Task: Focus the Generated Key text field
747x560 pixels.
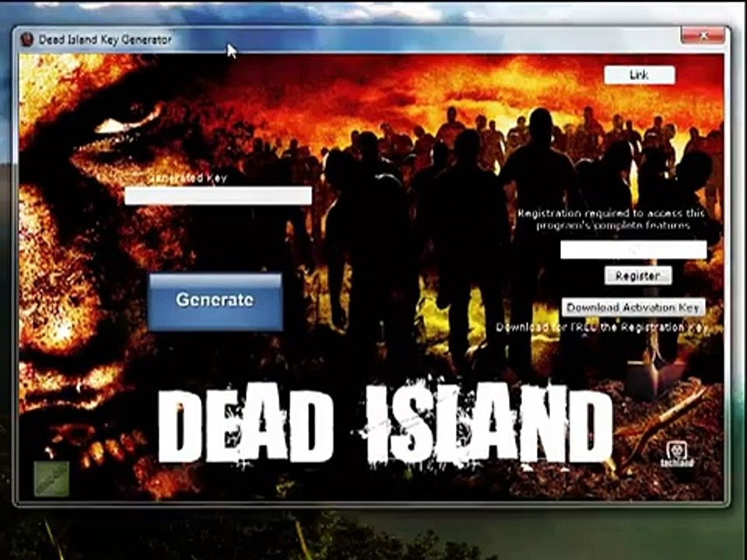Action: pyautogui.click(x=218, y=196)
